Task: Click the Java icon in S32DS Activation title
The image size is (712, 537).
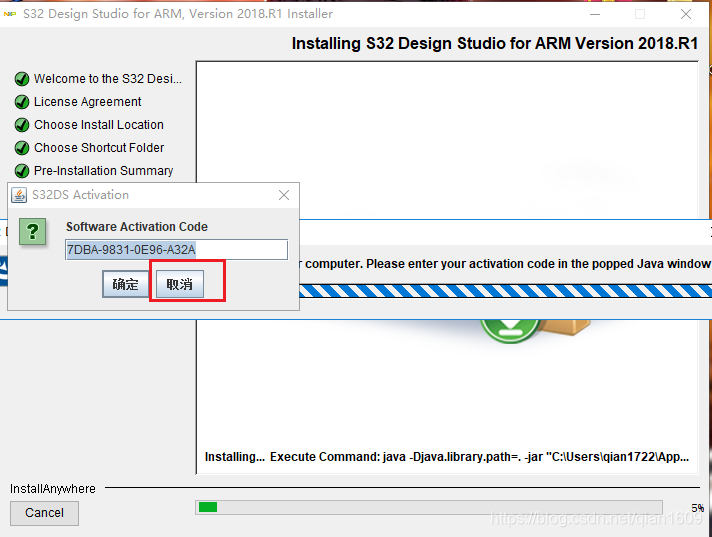Action: (x=19, y=195)
